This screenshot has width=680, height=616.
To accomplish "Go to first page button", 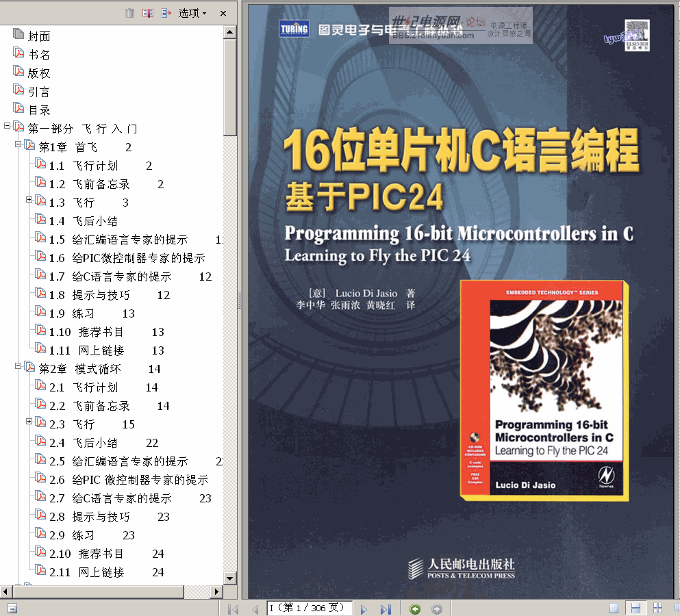I will click(x=233, y=609).
